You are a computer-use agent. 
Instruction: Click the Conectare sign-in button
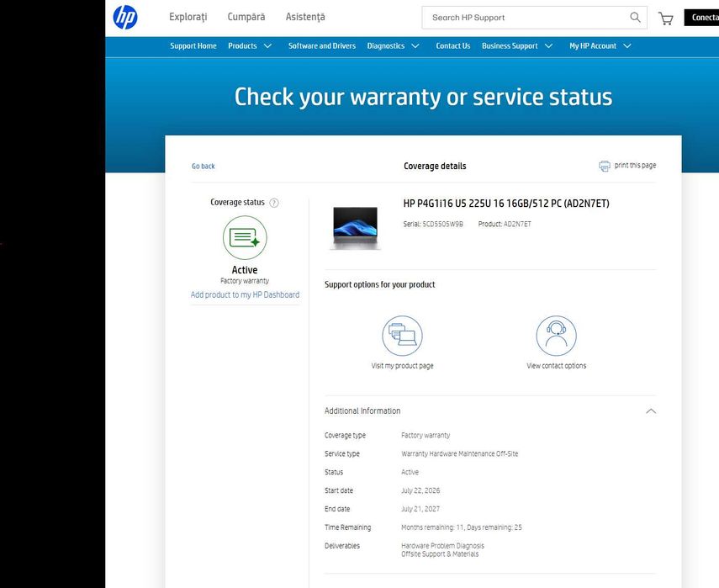[x=701, y=18]
